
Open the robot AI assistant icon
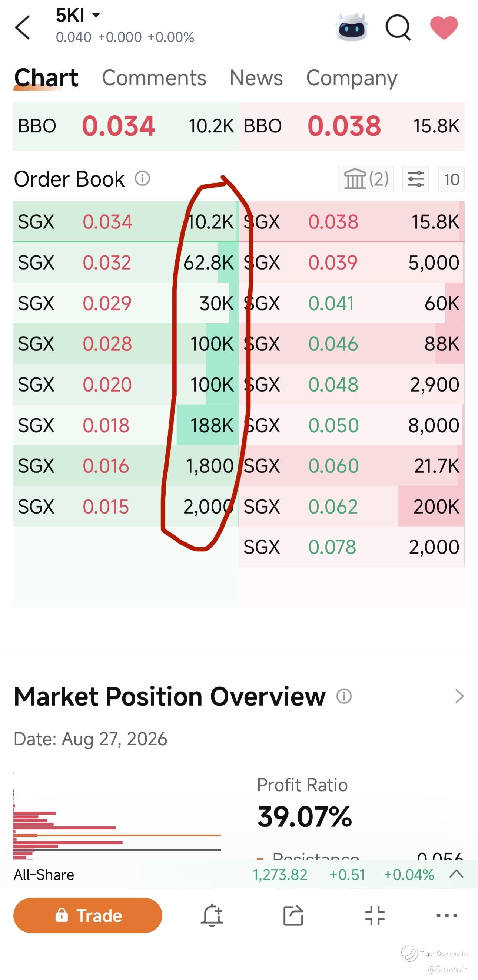click(352, 27)
